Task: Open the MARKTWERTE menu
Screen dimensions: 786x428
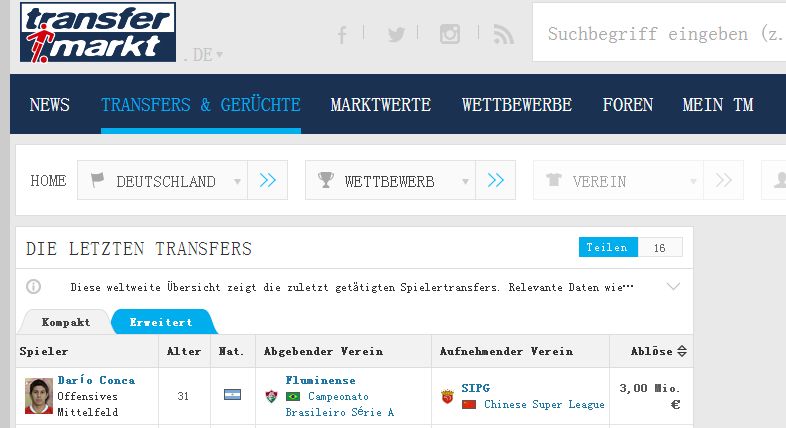Action: tap(380, 105)
